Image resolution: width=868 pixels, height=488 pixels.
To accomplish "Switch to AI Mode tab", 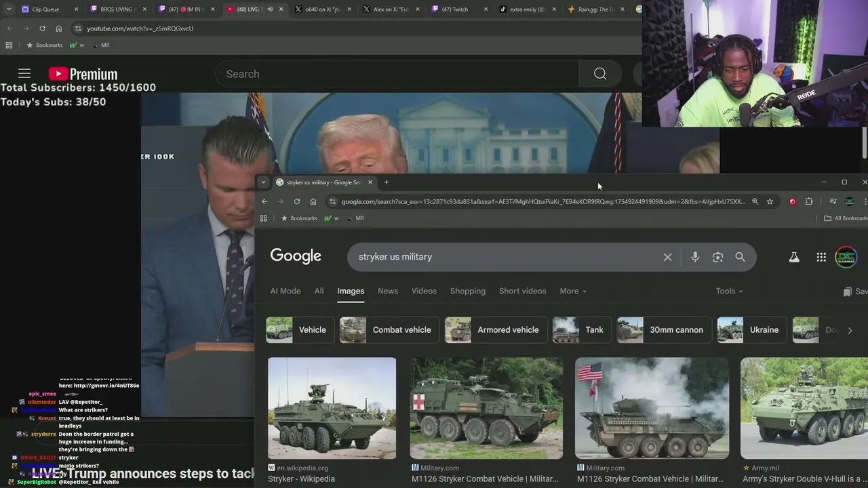I will (x=285, y=291).
